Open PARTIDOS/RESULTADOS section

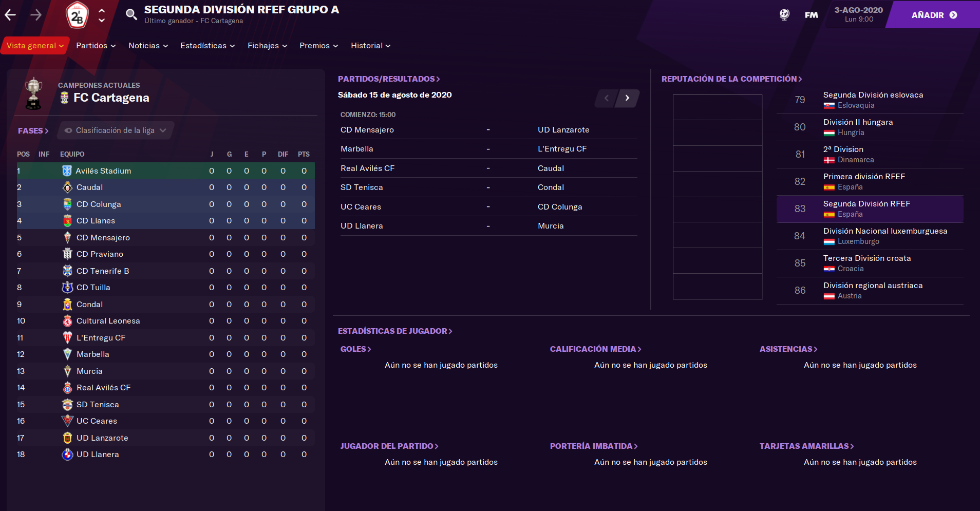tap(389, 79)
